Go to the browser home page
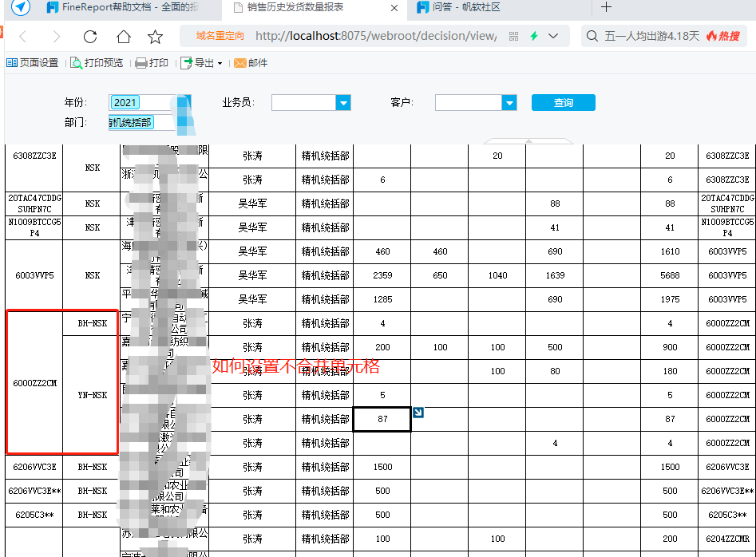Viewport: 756px width, 557px height. click(123, 37)
